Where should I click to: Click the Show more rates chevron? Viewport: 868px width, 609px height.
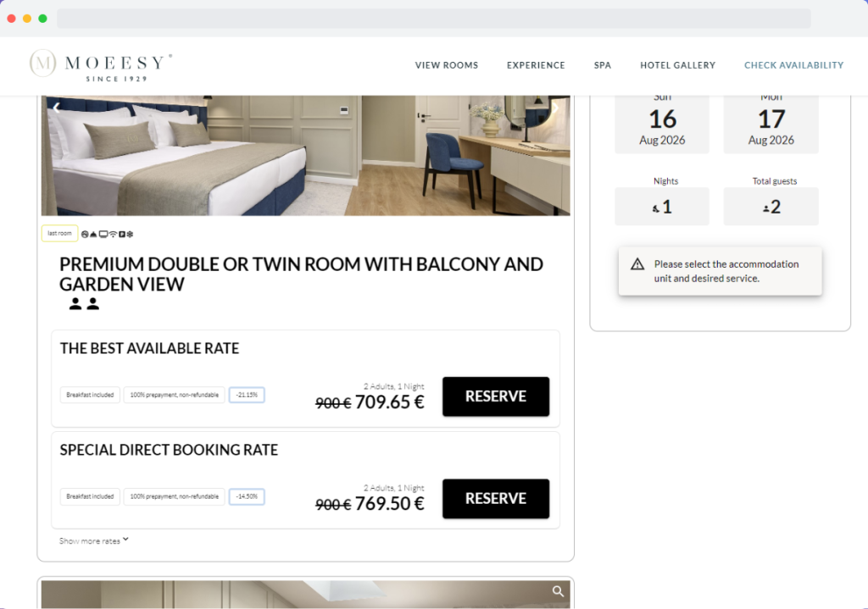pyautogui.click(x=125, y=540)
